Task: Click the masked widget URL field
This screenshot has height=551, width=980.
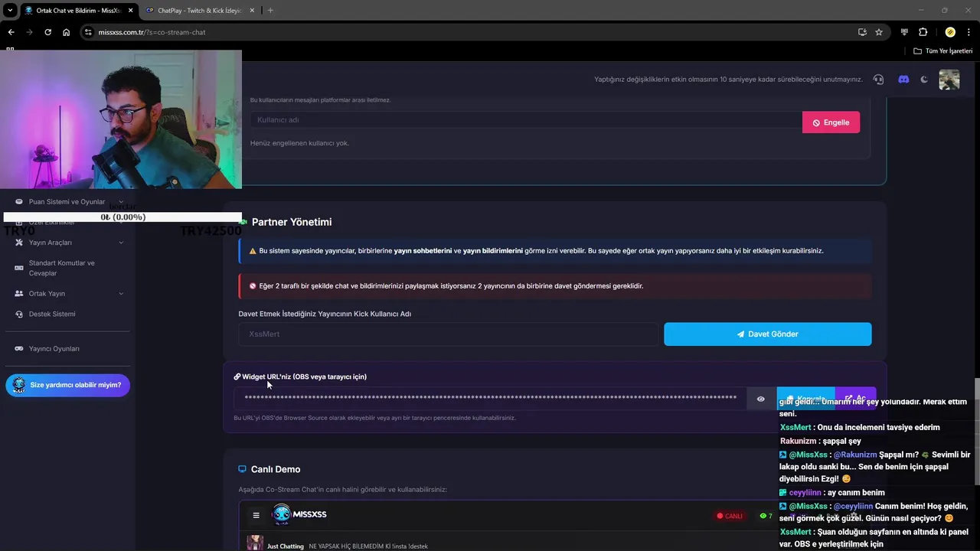Action: click(490, 398)
